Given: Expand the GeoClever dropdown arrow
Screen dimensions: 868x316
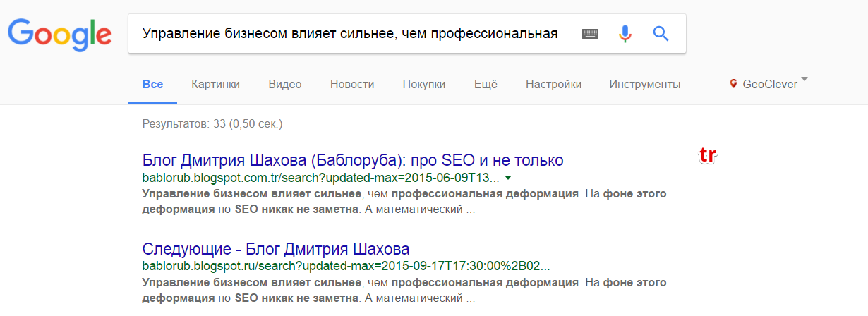Looking at the screenshot, I should [x=805, y=79].
